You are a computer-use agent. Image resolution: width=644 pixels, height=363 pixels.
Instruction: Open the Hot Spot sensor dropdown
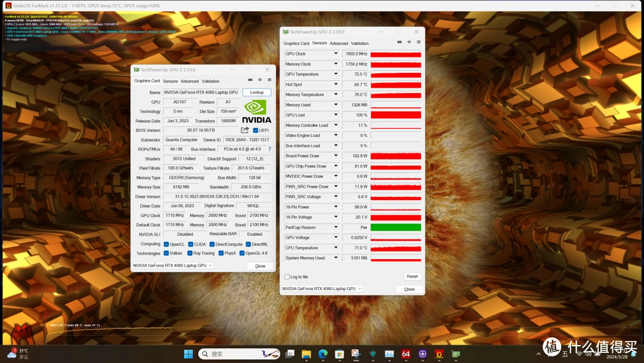(336, 84)
